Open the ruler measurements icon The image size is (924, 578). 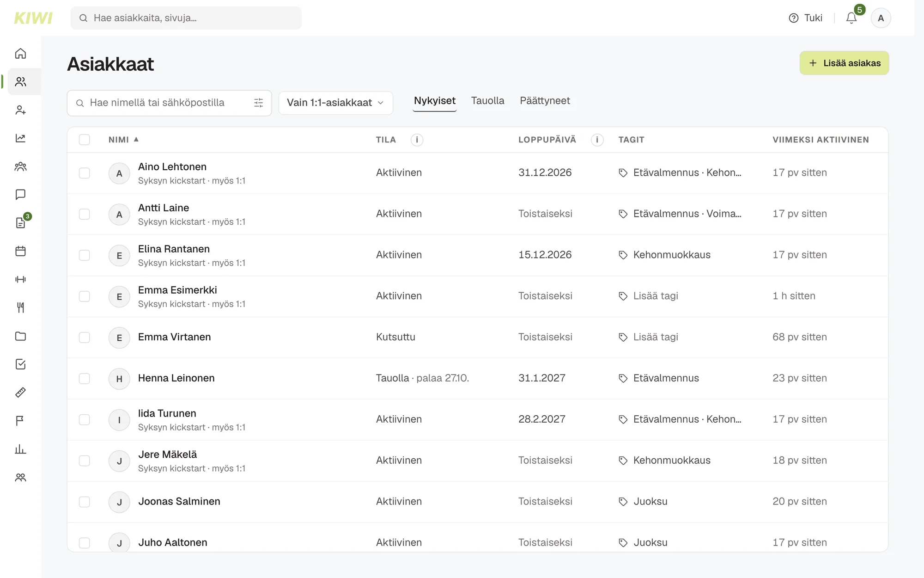click(x=20, y=393)
